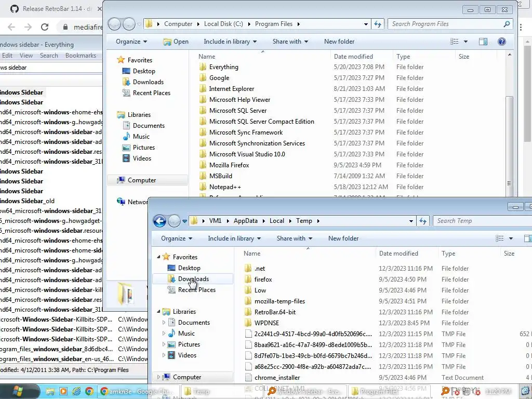
Task: Sort Program Files by Date modified column
Action: [353, 57]
